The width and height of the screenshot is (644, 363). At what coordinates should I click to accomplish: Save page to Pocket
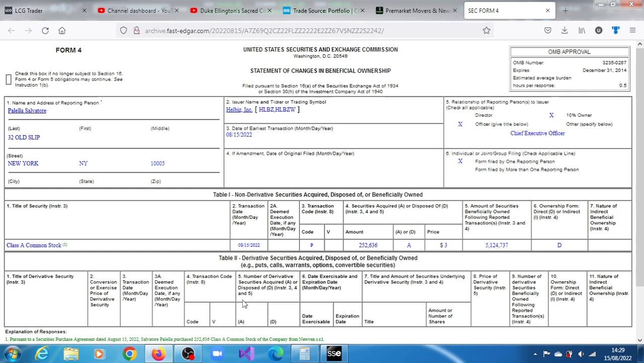pyautogui.click(x=548, y=31)
